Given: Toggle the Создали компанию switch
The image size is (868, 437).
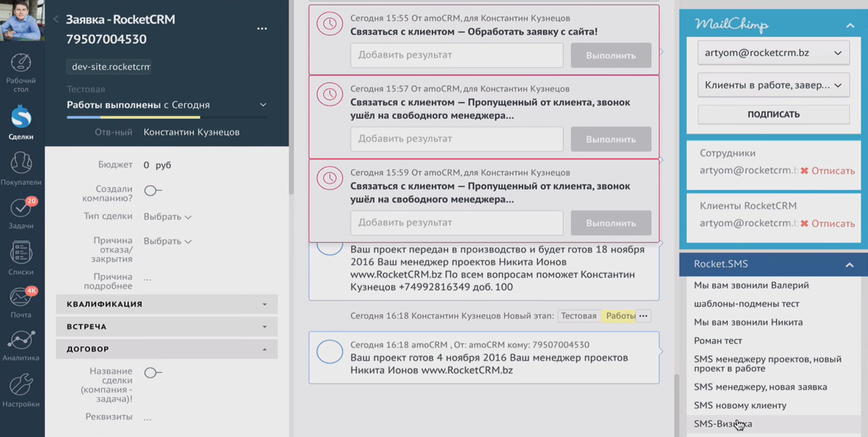Looking at the screenshot, I should point(152,190).
